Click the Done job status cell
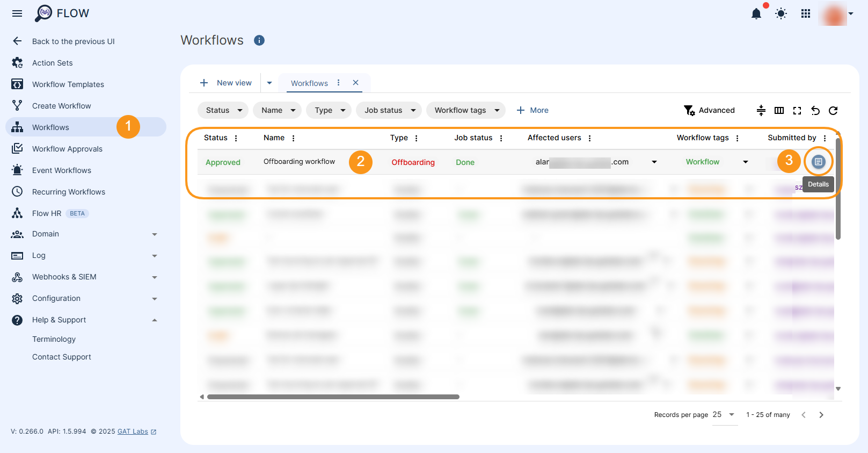This screenshot has height=453, width=868. (465, 162)
